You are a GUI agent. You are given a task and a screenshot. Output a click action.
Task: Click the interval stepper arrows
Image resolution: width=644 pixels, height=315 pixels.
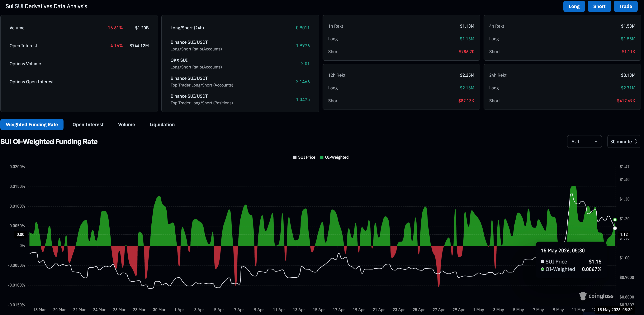click(636, 142)
